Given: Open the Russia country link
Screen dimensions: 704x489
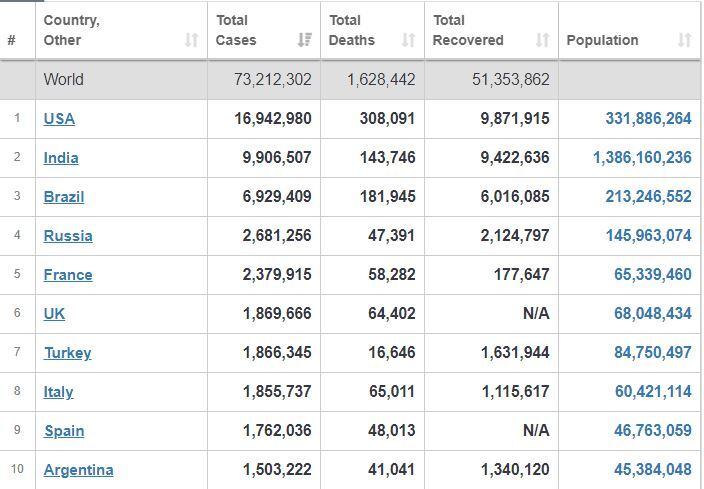Looking at the screenshot, I should [68, 236].
